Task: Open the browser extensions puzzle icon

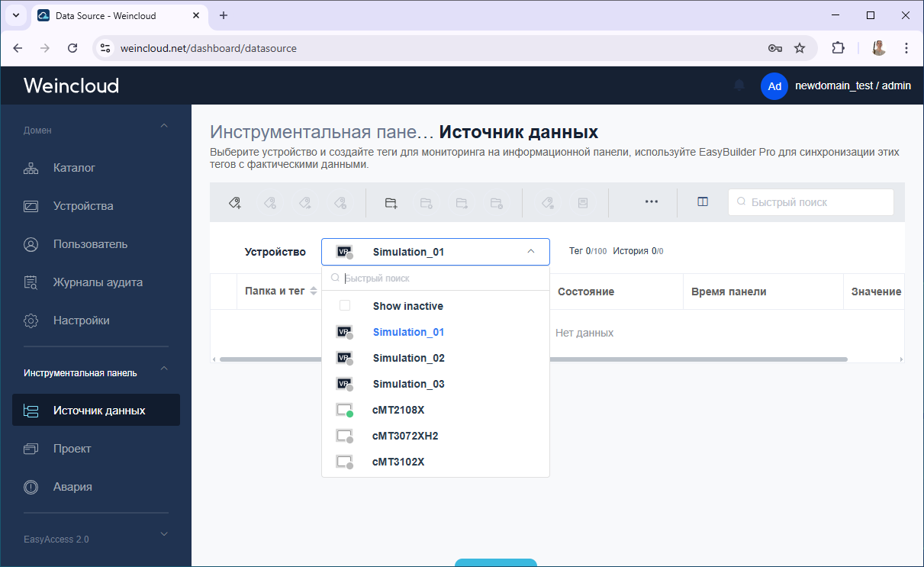Action: coord(838,48)
